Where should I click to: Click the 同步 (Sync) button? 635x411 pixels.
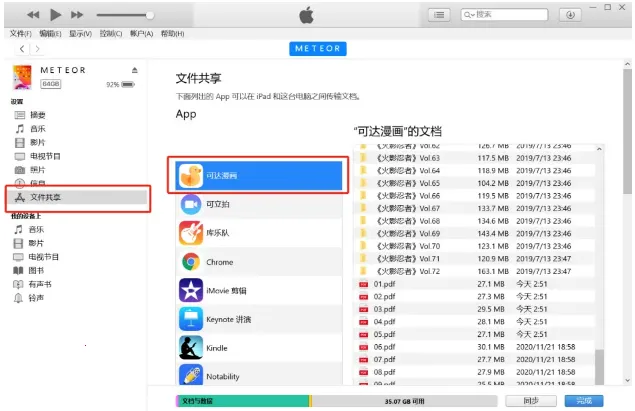coord(531,400)
